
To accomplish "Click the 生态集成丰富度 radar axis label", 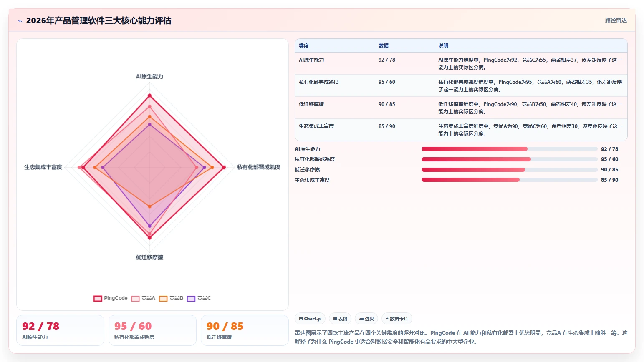I will [x=43, y=167].
